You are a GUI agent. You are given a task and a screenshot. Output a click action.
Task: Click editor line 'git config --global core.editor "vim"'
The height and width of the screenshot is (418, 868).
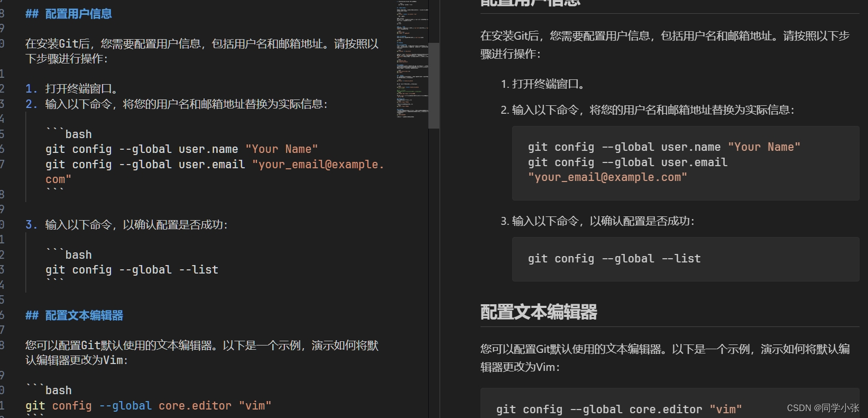149,406
